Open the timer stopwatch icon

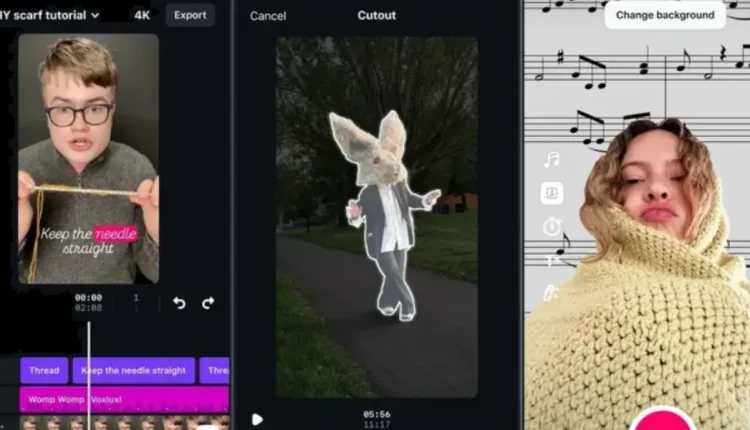551,227
